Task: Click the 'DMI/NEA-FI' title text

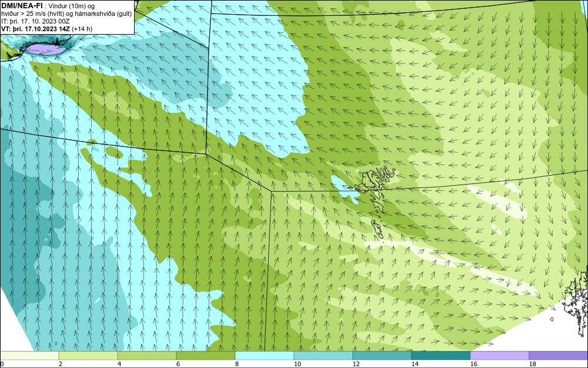Action: pyautogui.click(x=22, y=6)
